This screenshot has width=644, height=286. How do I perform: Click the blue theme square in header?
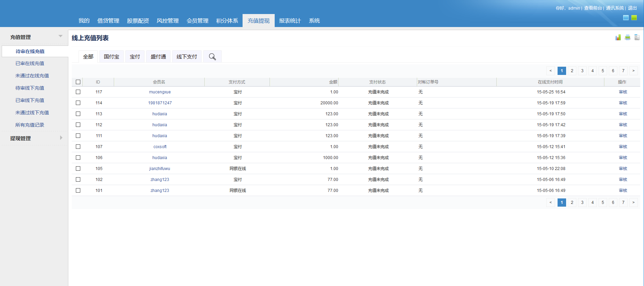click(626, 18)
